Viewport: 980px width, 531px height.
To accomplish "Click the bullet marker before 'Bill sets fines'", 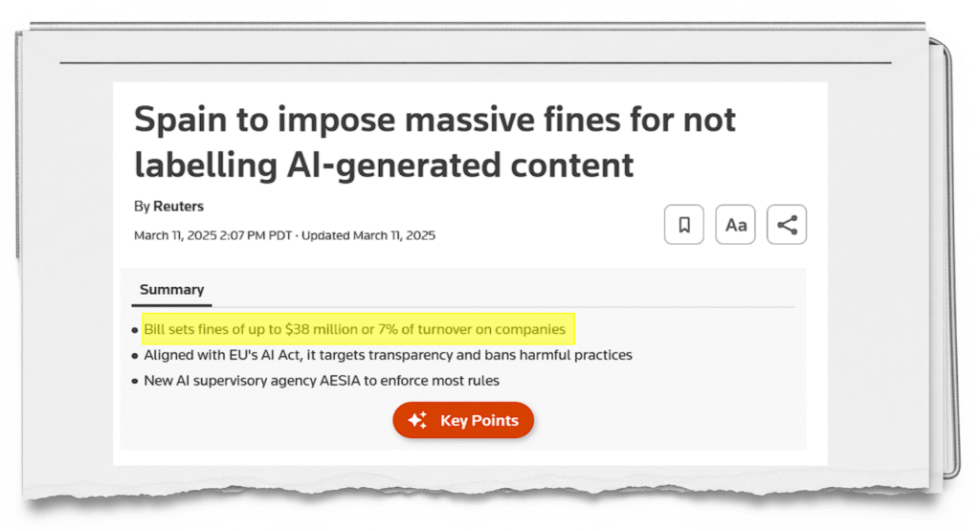I will (135, 330).
